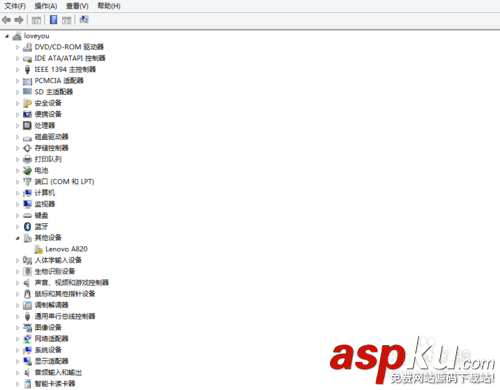This screenshot has height=390, width=500.
Task: Expand the 便携设备 node
Action: 17,115
